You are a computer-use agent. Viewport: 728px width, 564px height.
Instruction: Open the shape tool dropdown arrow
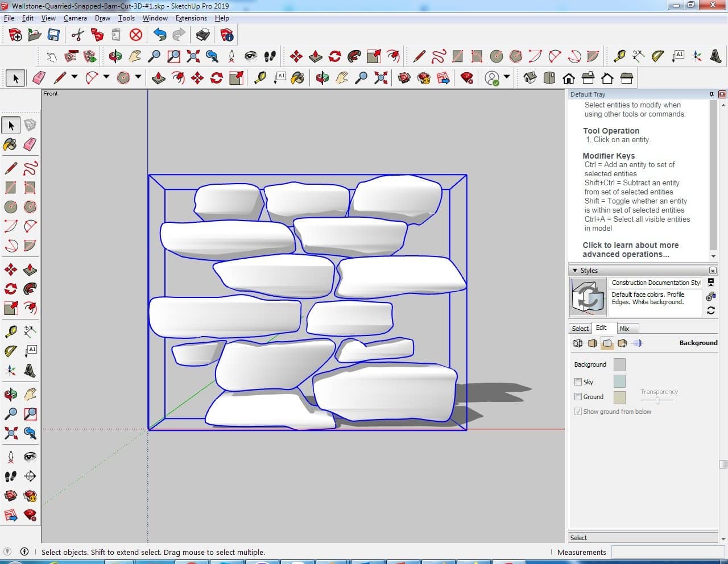click(138, 77)
